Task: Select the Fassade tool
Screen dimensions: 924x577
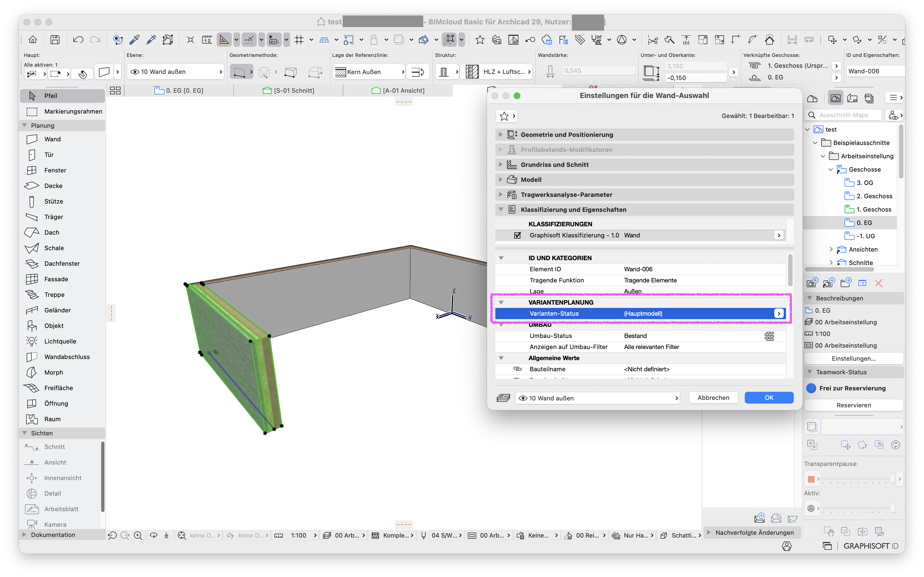Action: click(x=62, y=279)
